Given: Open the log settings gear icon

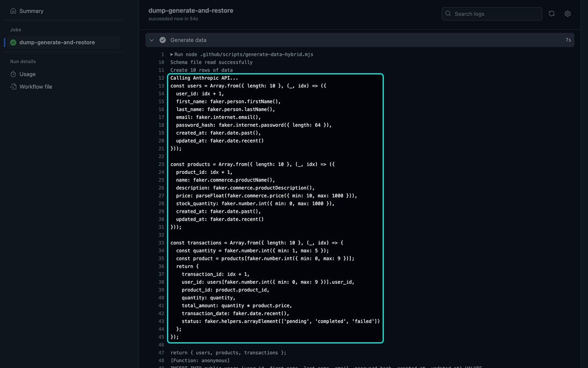Looking at the screenshot, I should (568, 13).
